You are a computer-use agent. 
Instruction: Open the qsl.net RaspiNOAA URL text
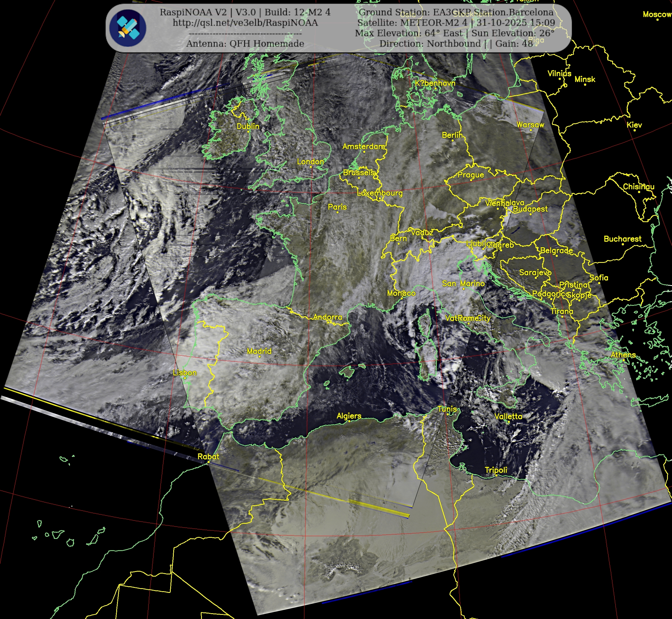[x=245, y=23]
